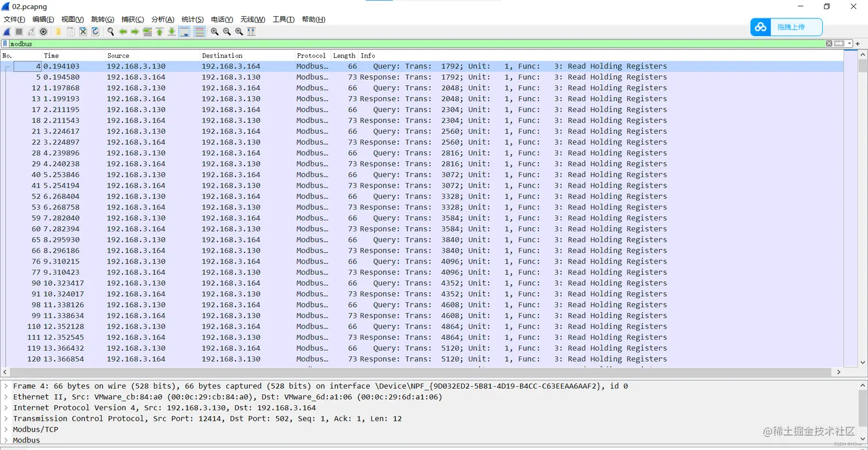The image size is (868, 450).
Task: Click packet list scrollbar up arrow
Action: (863, 55)
